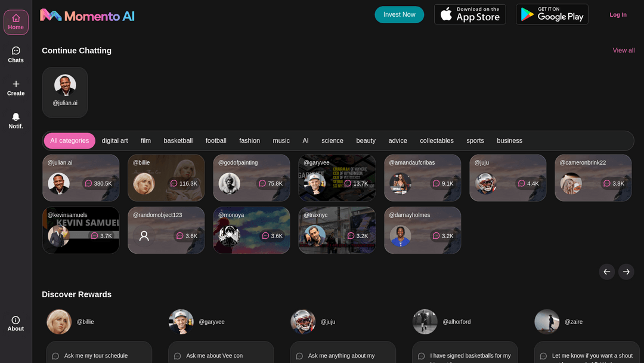
Task: Open the Create sidebar item
Action: point(16,88)
